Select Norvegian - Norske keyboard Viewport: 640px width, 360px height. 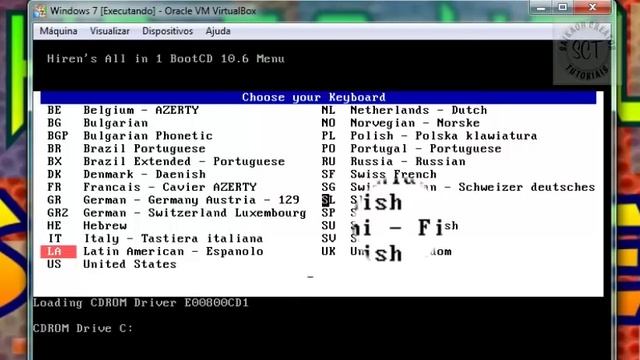(400, 123)
